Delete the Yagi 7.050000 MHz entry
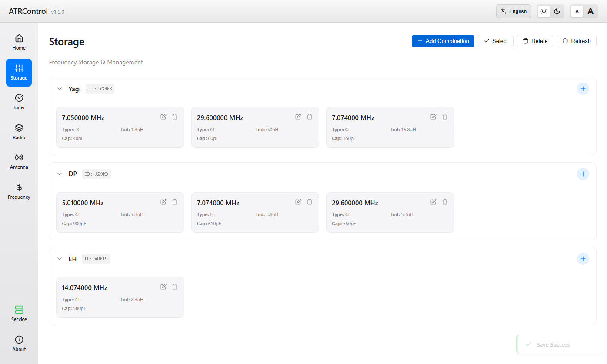Viewport: 607px width, 364px height. 175,117
